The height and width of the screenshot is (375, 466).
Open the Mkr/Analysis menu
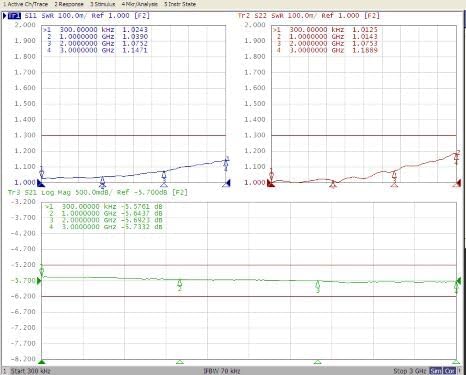(x=140, y=4)
